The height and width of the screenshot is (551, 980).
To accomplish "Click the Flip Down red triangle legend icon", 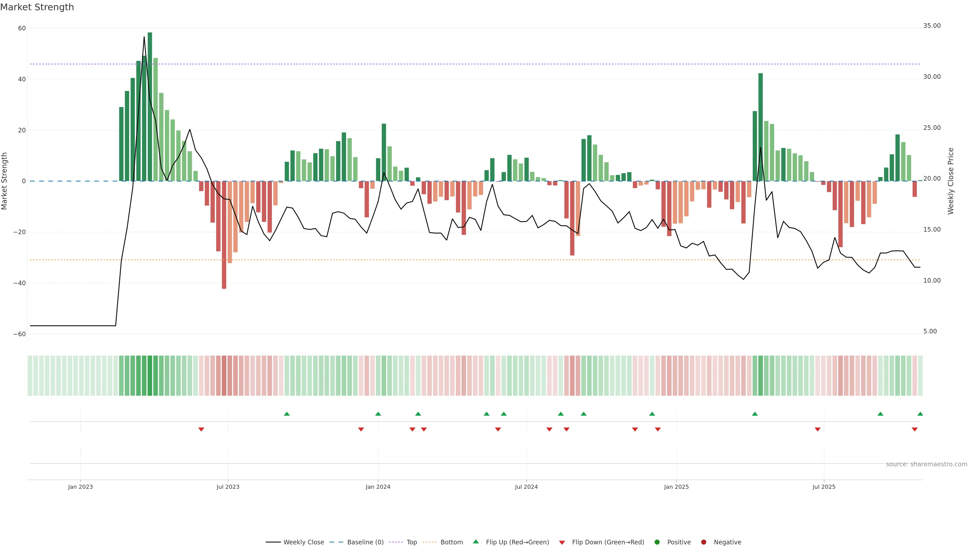I will 562,543.
